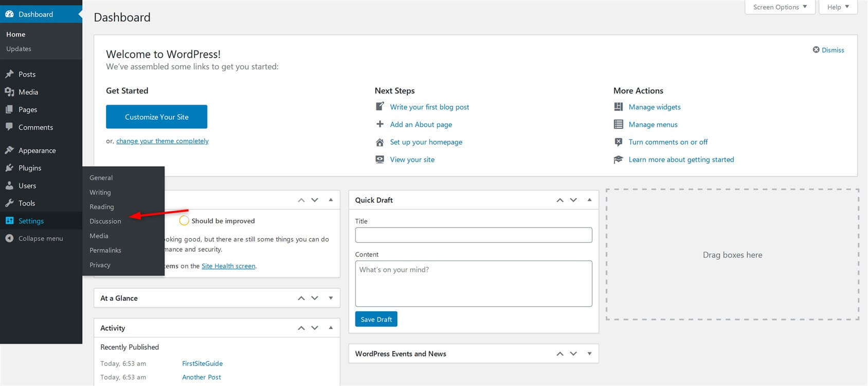Click Learn more about getting started

681,160
